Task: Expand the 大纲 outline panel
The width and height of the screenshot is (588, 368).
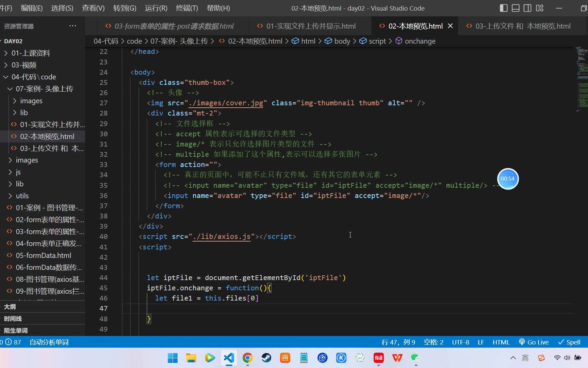Action: coord(43,307)
